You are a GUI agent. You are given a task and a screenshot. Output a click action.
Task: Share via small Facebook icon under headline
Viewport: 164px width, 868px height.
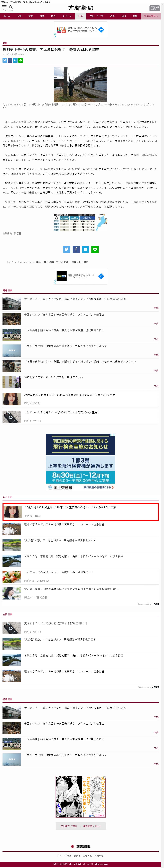point(10,60)
